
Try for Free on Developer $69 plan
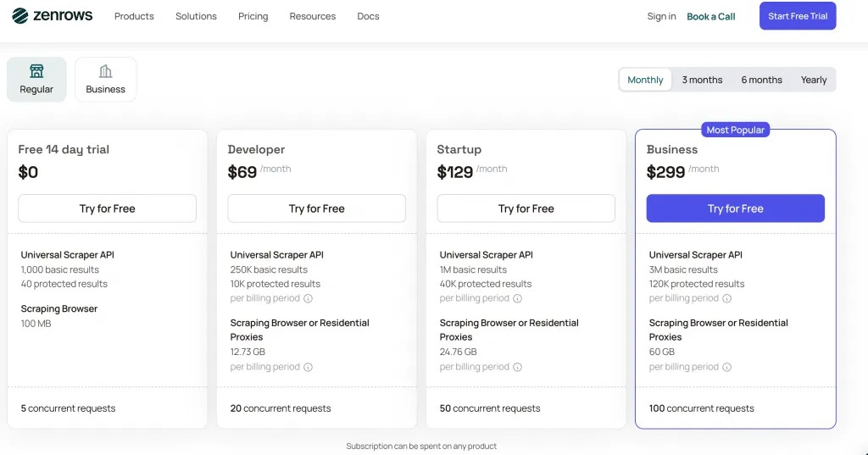[x=317, y=208]
